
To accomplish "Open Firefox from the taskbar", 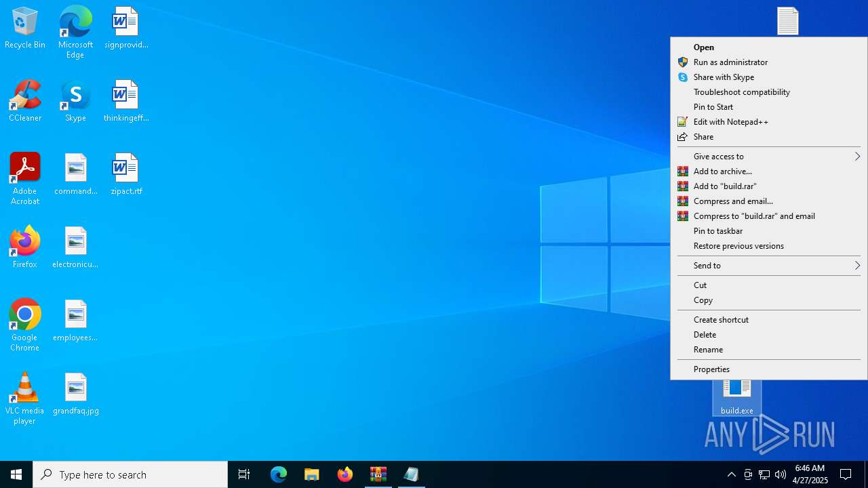I will click(345, 474).
